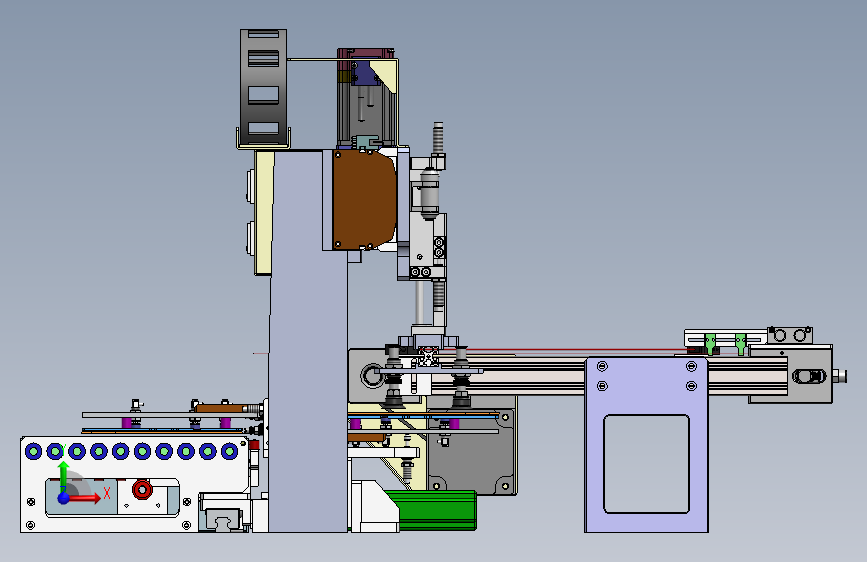Click the left green clip on the upper bracket
The image size is (867, 562).
[x=711, y=344]
